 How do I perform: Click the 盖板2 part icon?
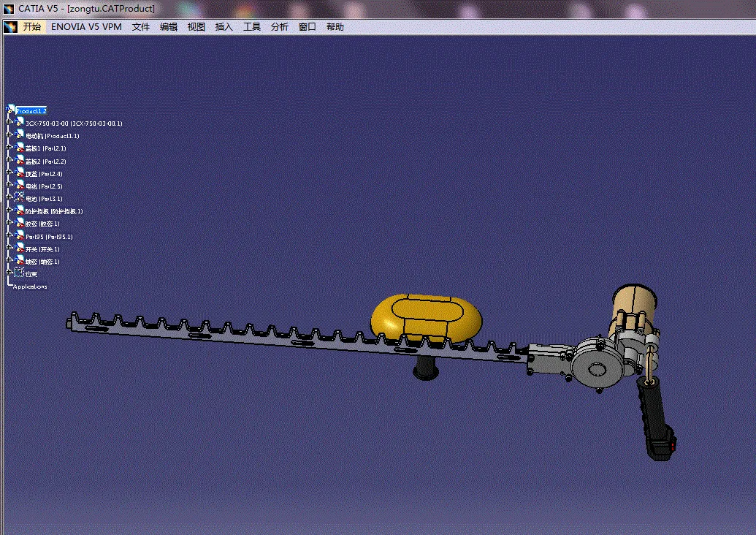pos(19,160)
